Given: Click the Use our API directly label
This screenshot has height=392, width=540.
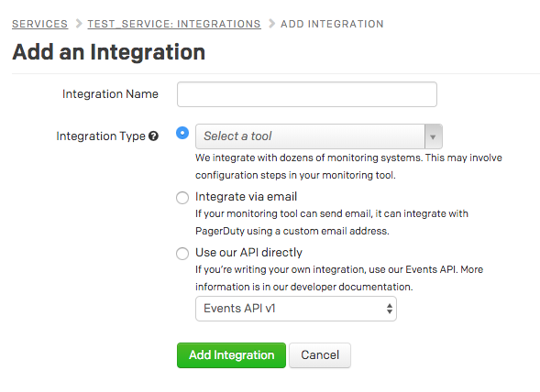Looking at the screenshot, I should pyautogui.click(x=248, y=253).
